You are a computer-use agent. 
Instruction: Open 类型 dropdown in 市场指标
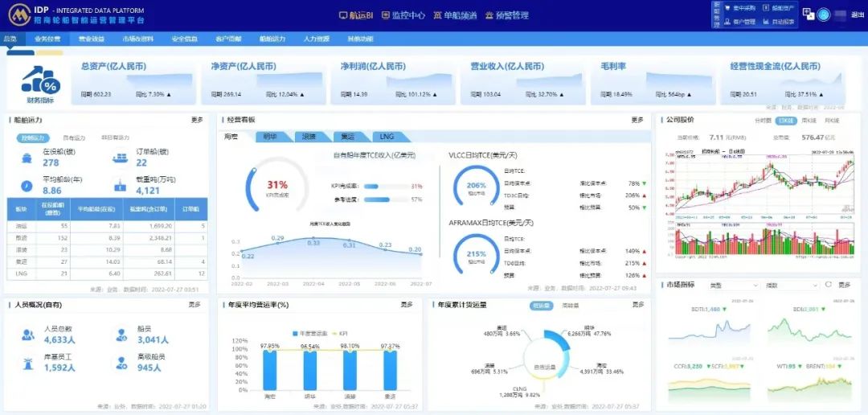[x=734, y=285]
